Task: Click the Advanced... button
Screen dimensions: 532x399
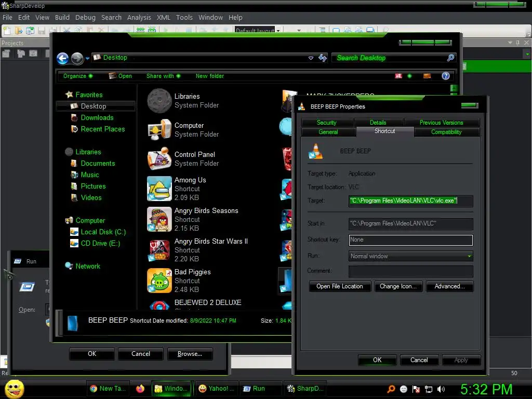Action: [x=449, y=286]
